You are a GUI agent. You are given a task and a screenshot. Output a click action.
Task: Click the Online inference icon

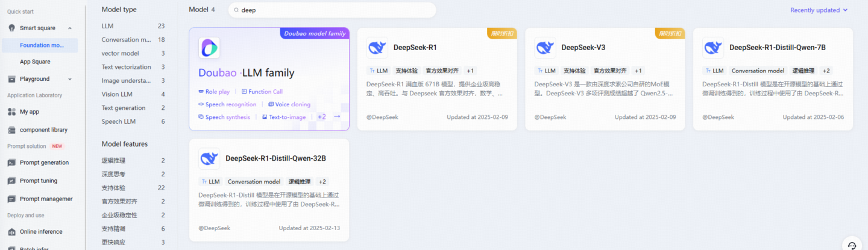(x=11, y=231)
